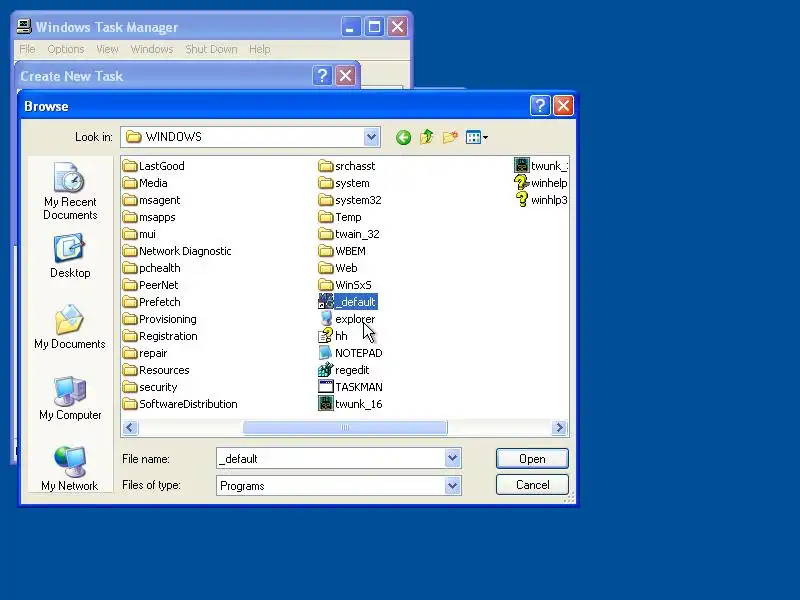Viewport: 800px width, 600px height.
Task: Click the Browse dialog help button
Action: (540, 106)
